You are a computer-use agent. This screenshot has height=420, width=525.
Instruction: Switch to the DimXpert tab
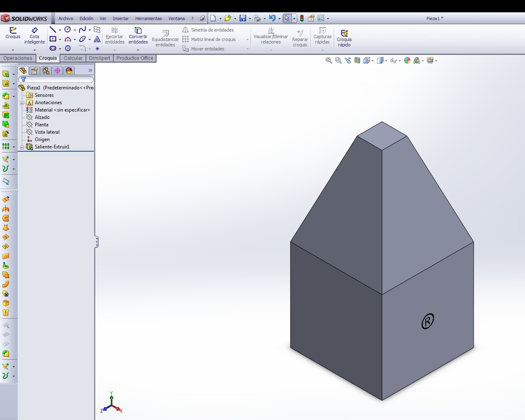pyautogui.click(x=99, y=58)
